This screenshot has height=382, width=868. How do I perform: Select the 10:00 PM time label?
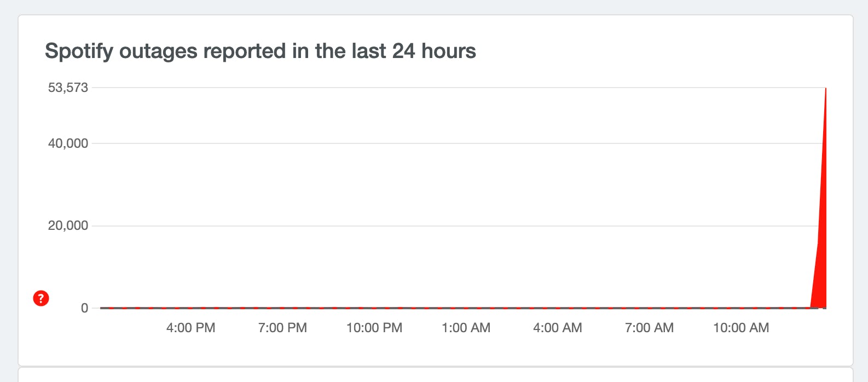point(374,328)
